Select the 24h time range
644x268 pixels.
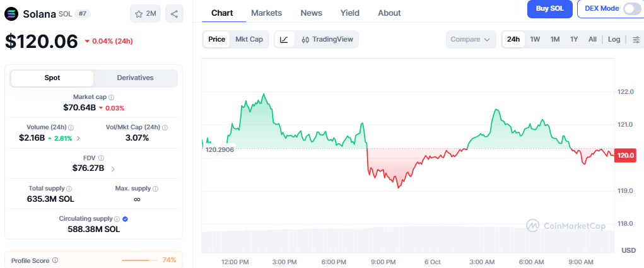pos(513,39)
